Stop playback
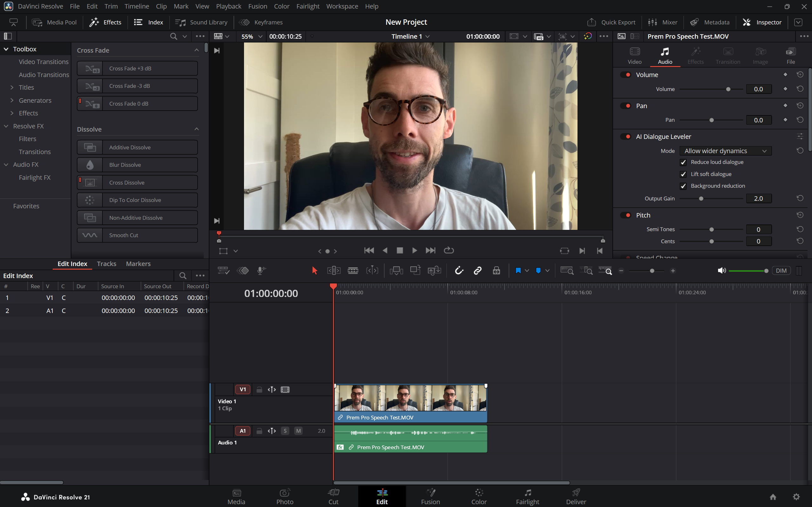Viewport: 812px width, 507px height. click(x=399, y=250)
